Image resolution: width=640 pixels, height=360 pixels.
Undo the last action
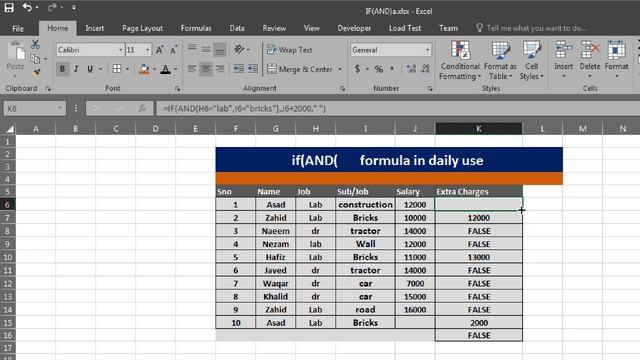27,7
